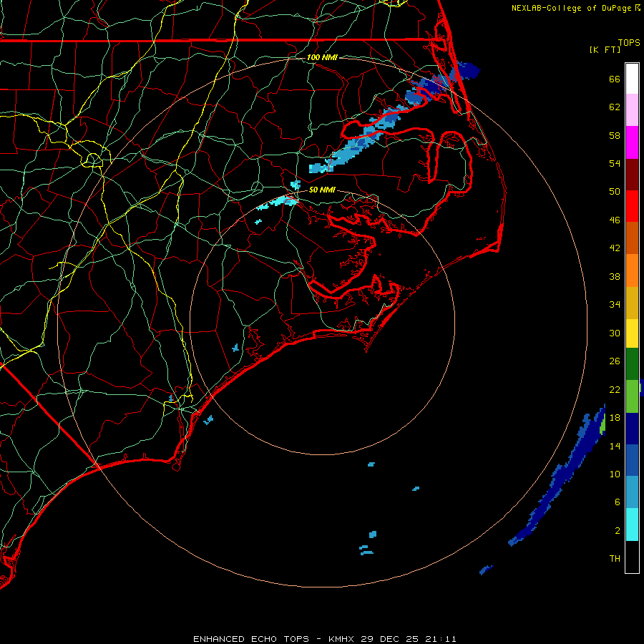
Task: Click the "ENHANCED ECHO TOPS" caption text
Action: tap(251, 639)
